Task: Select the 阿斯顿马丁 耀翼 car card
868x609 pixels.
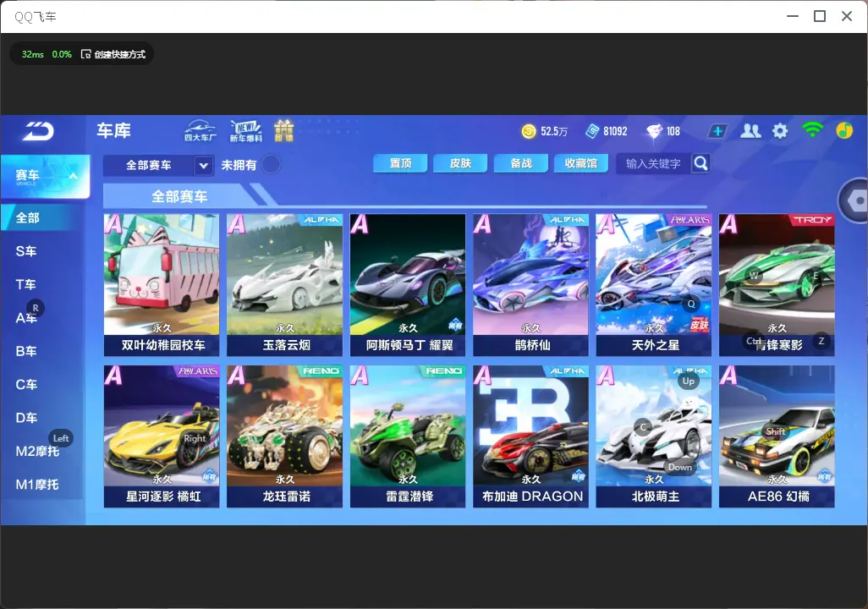Action: pyautogui.click(x=408, y=284)
